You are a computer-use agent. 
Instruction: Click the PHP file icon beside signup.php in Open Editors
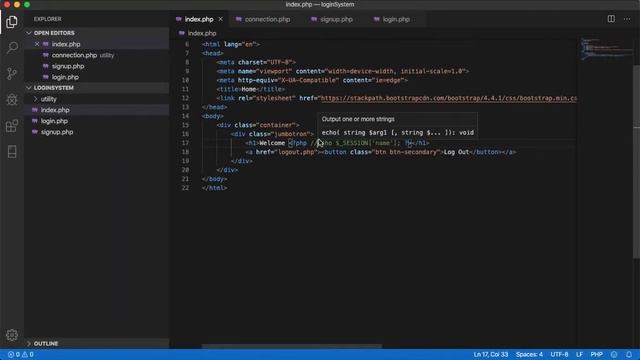[x=46, y=66]
